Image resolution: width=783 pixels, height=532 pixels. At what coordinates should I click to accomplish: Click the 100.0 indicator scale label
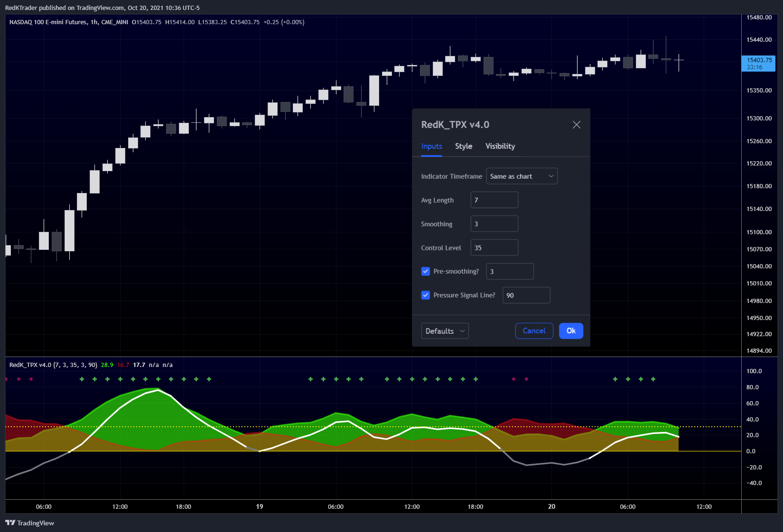[x=754, y=371]
